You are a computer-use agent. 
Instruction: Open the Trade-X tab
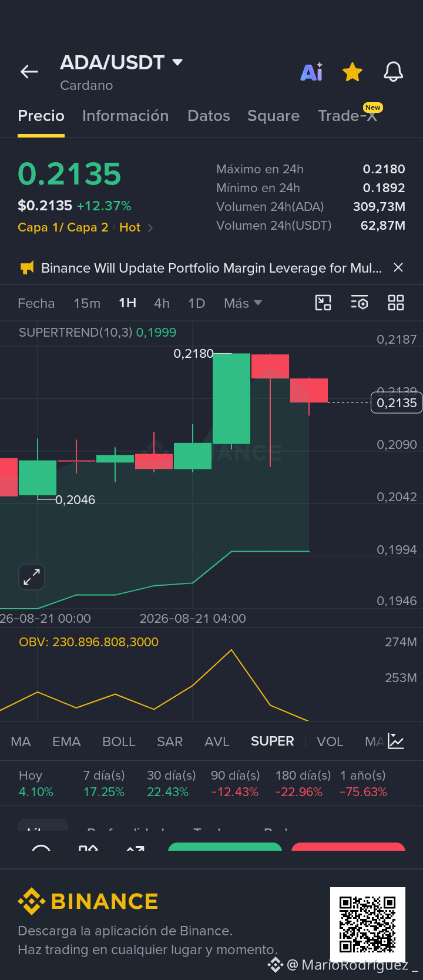pos(347,116)
